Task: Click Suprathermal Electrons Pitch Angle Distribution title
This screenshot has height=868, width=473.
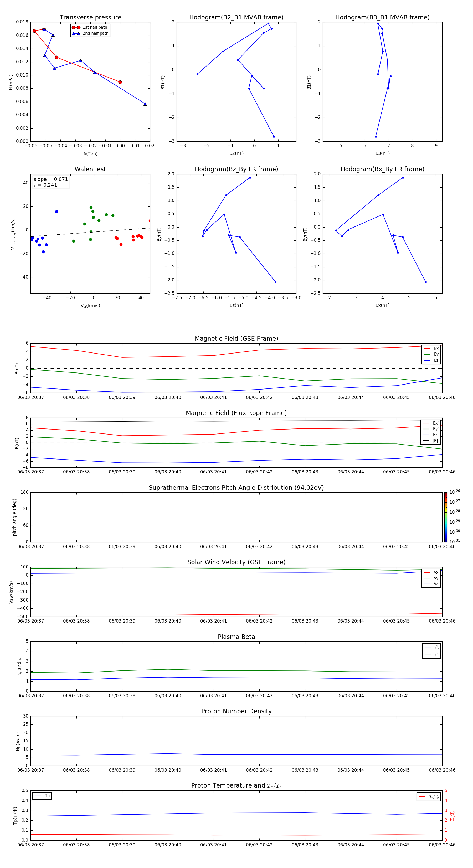Action: coord(236,488)
